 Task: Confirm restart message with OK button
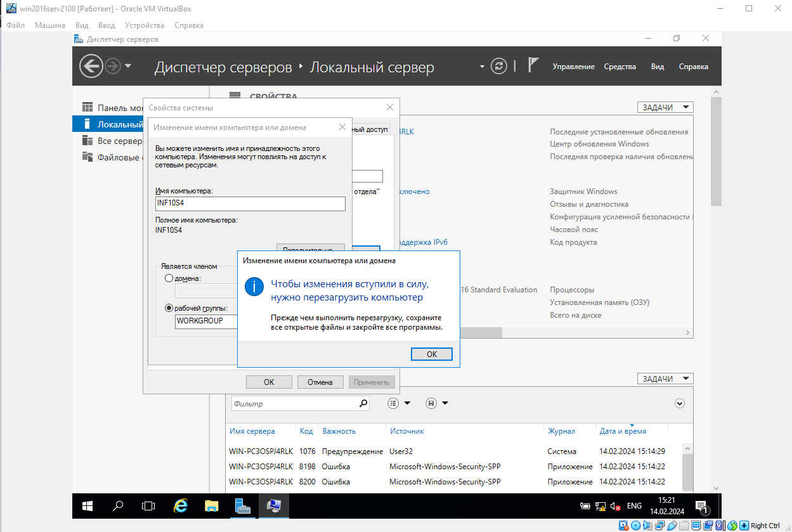click(431, 354)
